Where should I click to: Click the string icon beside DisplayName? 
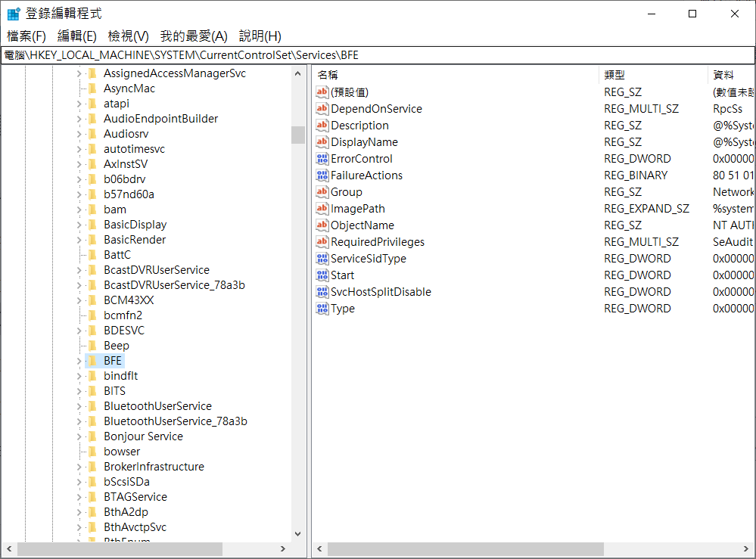tap(322, 141)
